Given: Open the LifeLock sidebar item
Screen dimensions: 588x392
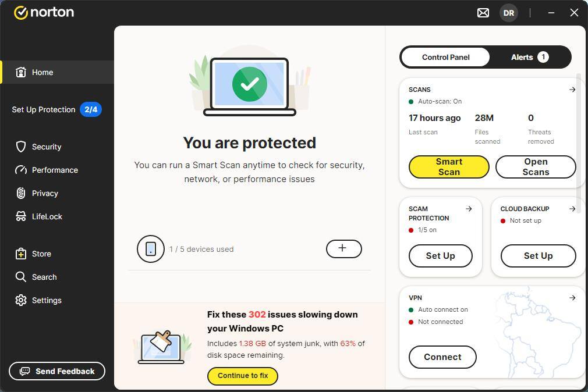Looking at the screenshot, I should (39, 216).
